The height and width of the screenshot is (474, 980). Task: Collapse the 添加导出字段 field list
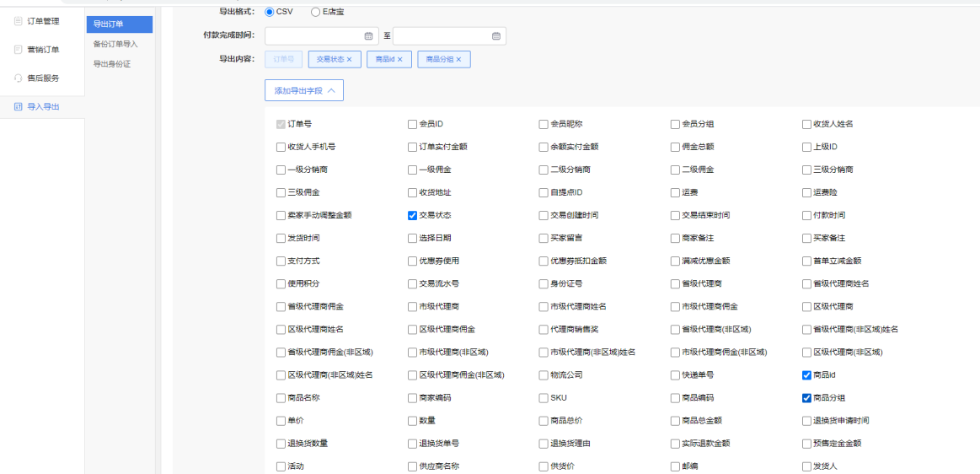[303, 90]
